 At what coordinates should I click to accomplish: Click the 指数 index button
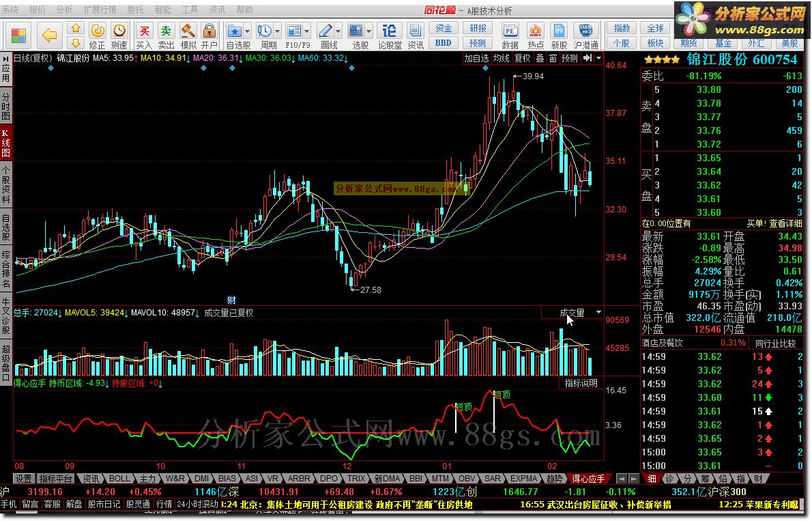(x=622, y=28)
